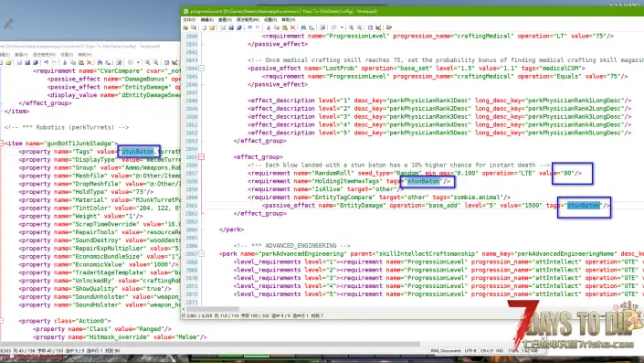Click Cut scissors icon in front toolbar
Viewport: 644px width, 363px height.
pos(269,27)
